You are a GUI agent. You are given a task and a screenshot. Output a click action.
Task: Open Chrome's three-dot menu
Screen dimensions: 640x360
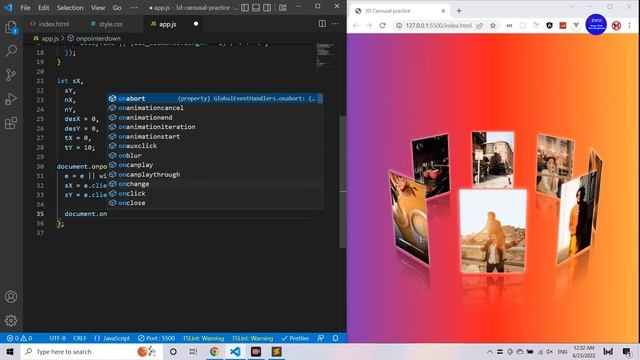630,25
